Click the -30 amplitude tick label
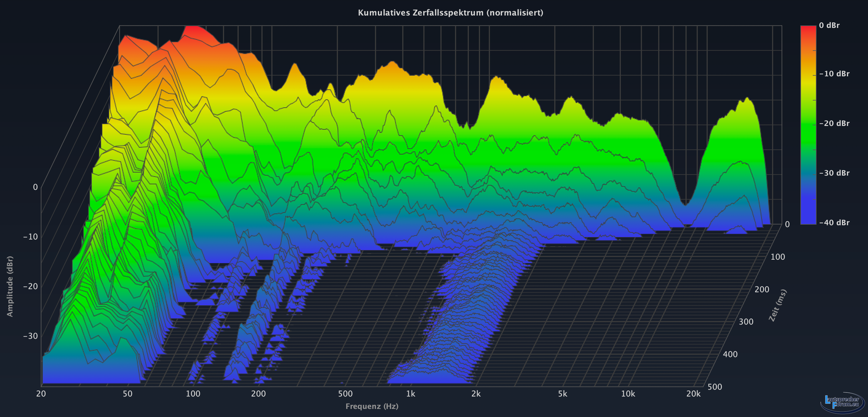The height and width of the screenshot is (417, 868). tap(30, 336)
